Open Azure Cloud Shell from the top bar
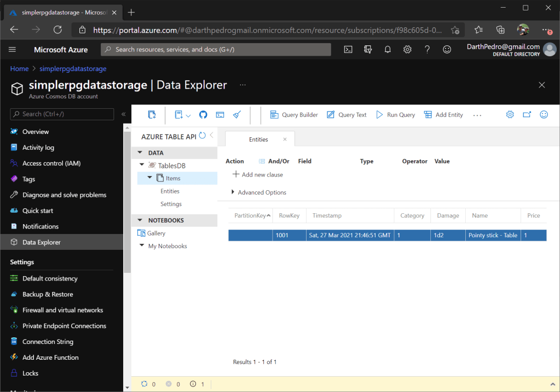 pyautogui.click(x=348, y=49)
